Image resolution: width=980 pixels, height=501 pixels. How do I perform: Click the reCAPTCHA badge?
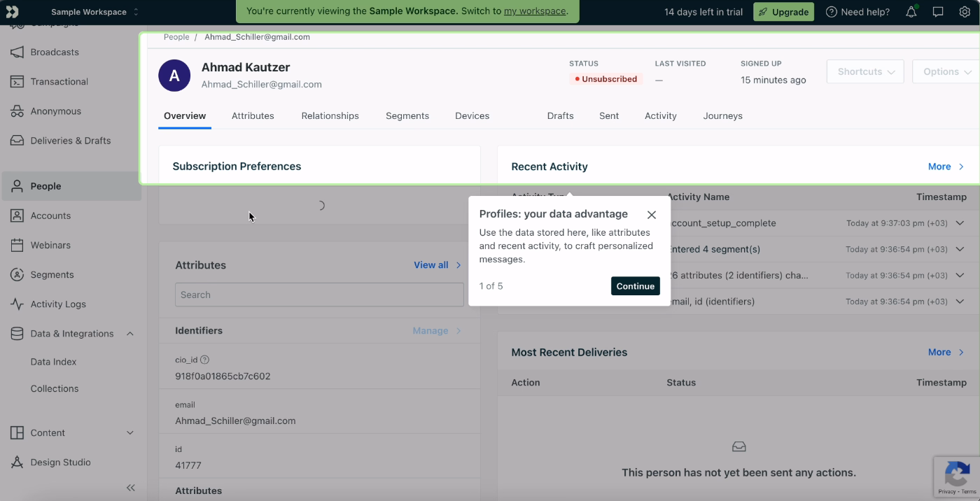957,478
